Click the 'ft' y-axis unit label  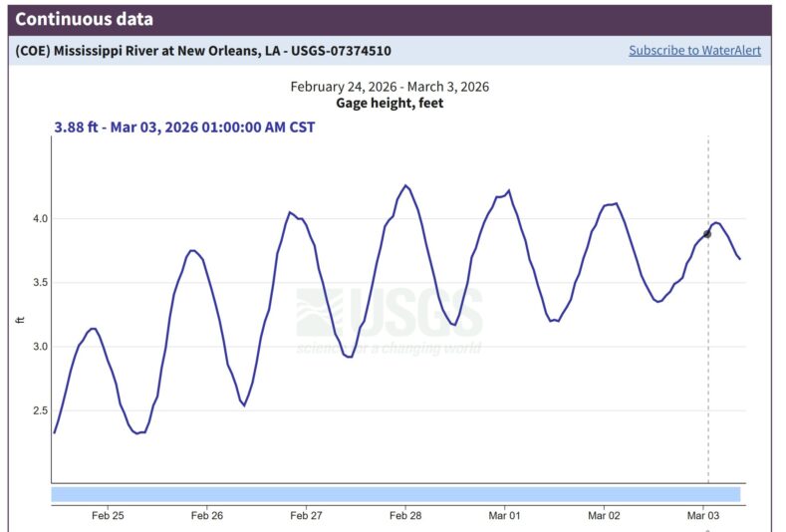[x=20, y=318]
